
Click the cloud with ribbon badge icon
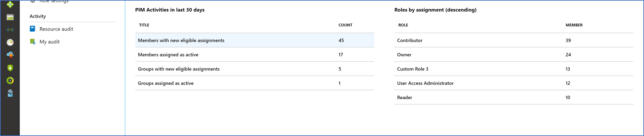[10, 55]
